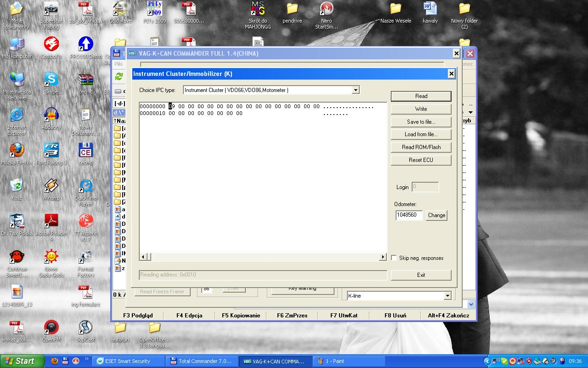Click address 00000010 in hex dump
The width and height of the screenshot is (588, 368).
coord(153,113)
